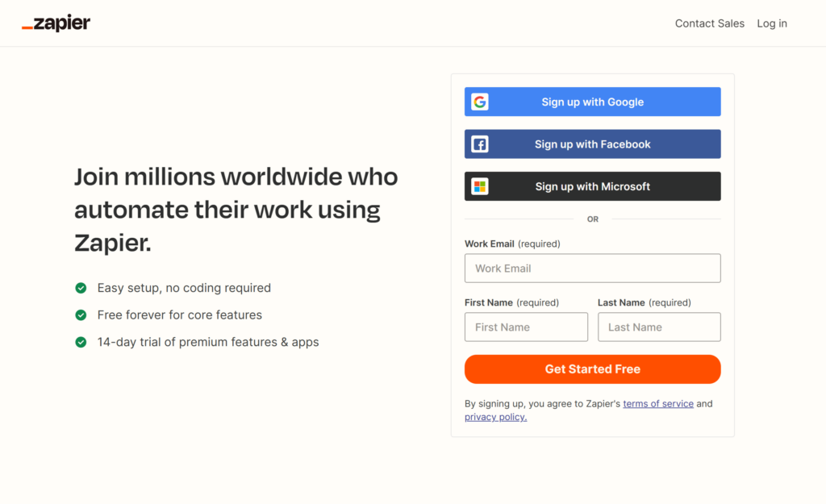826x504 pixels.
Task: Select the Sign up with Microsoft label
Action: click(x=593, y=186)
